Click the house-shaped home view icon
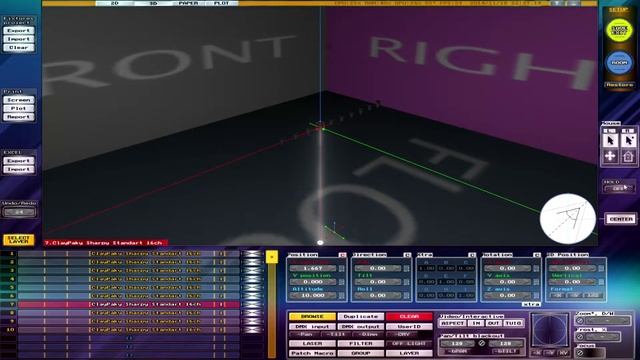The height and width of the screenshot is (360, 640). pos(628,156)
